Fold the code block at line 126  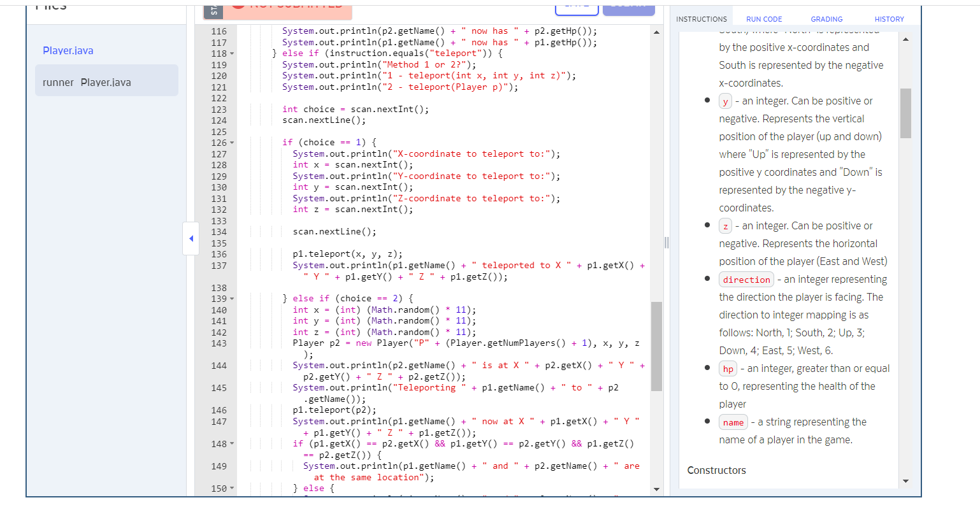pos(232,143)
